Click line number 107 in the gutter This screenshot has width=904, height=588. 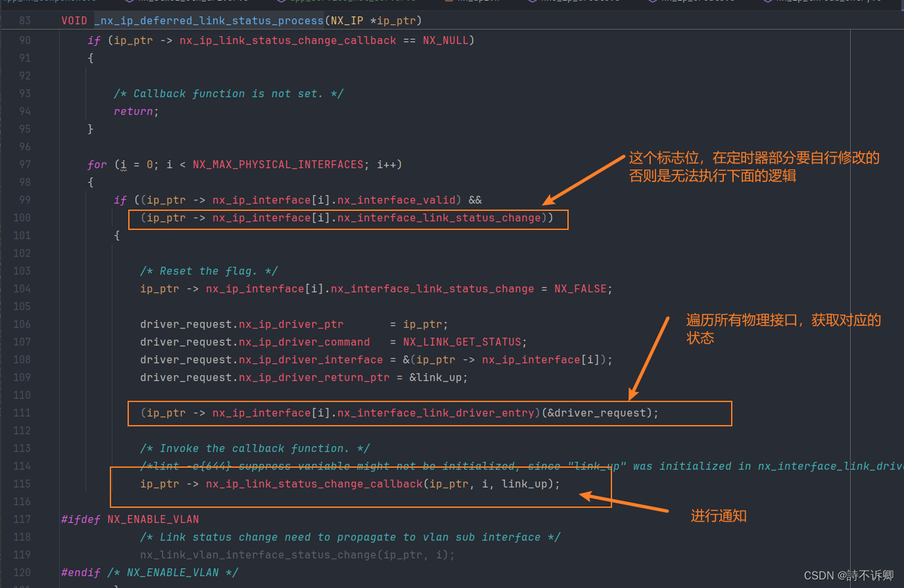pos(22,342)
